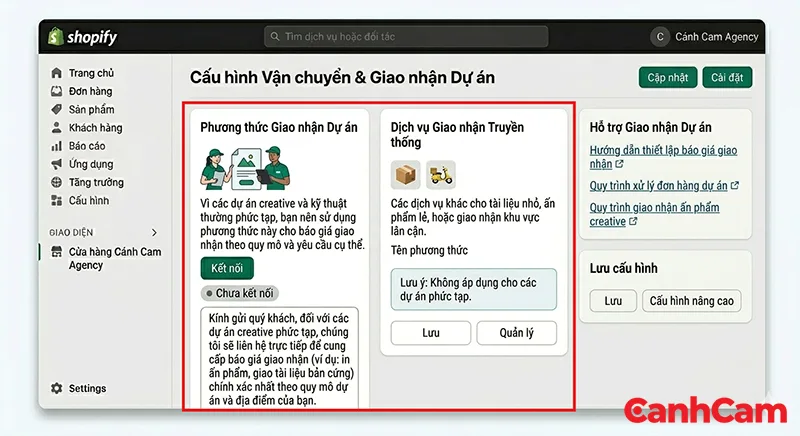Click the Đơn hàng orders icon

(x=57, y=91)
